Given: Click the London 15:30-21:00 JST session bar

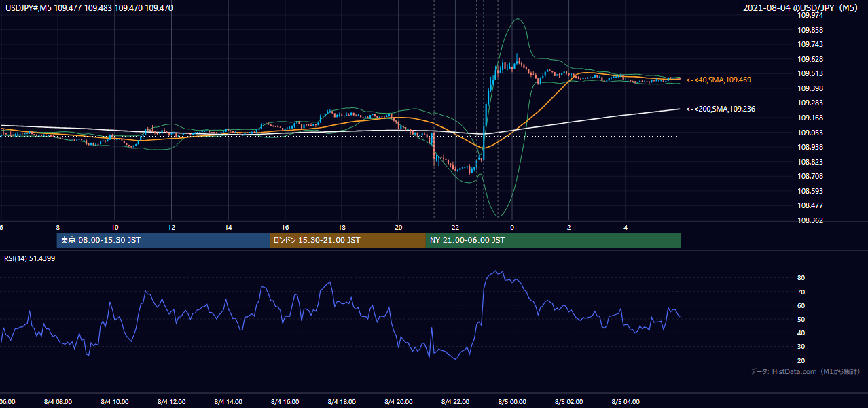Looking at the screenshot, I should [348, 240].
